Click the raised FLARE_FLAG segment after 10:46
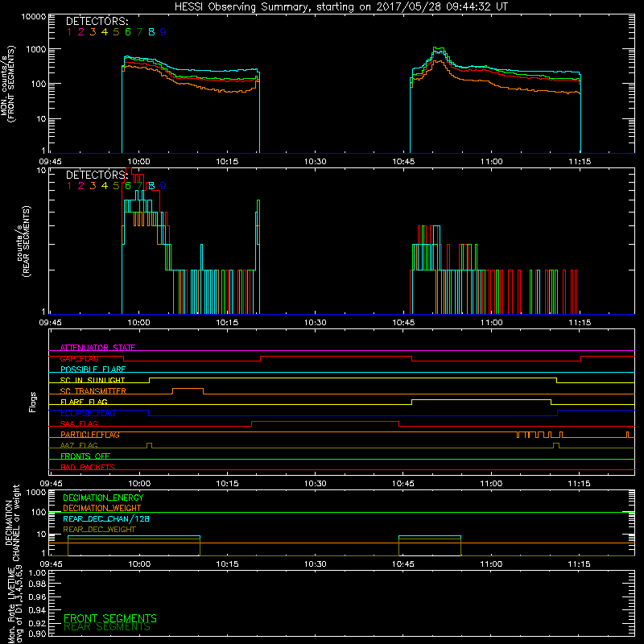Screen dimensions: 644x644 481,399
